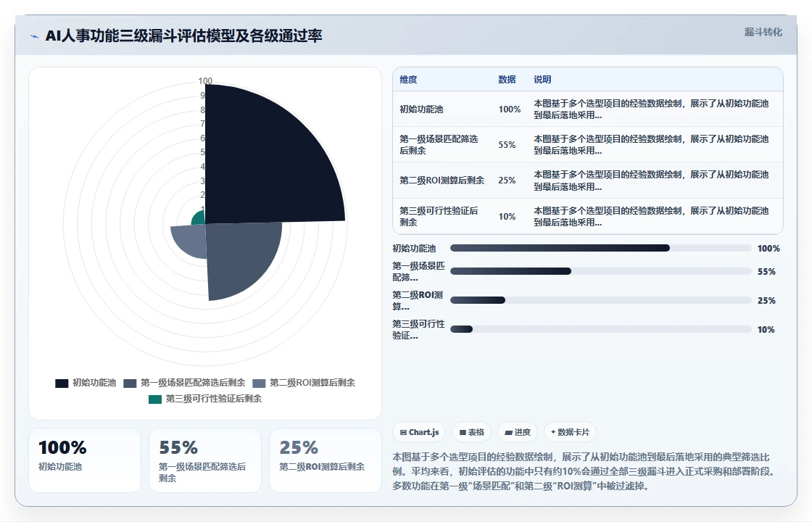Click the 漏斗转化 tag in the header

coord(763,32)
